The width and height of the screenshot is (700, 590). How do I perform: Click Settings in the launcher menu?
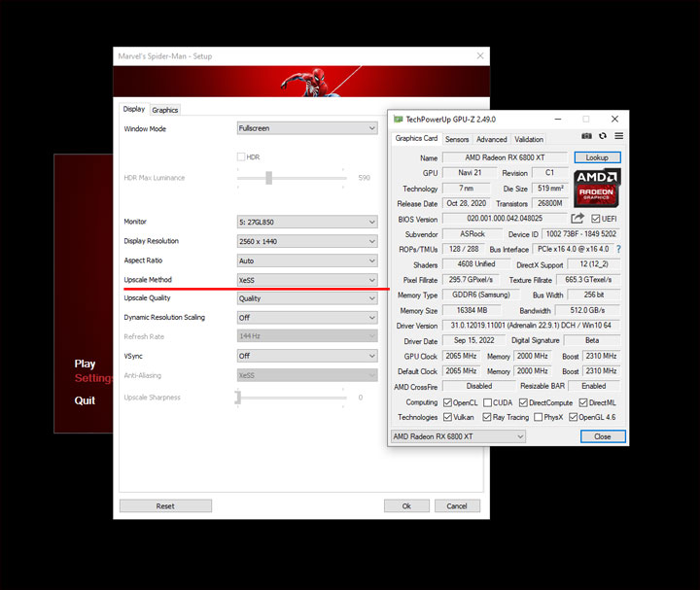[93, 378]
